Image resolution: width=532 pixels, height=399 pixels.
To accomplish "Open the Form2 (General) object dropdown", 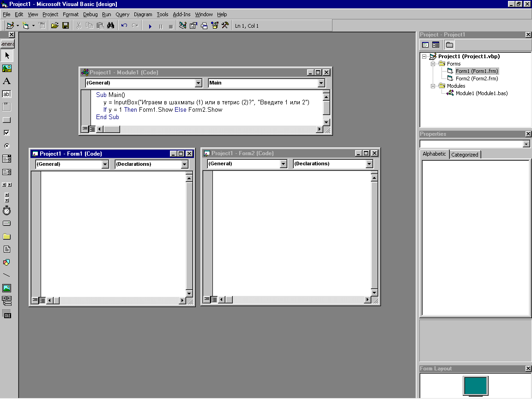I will 283,164.
